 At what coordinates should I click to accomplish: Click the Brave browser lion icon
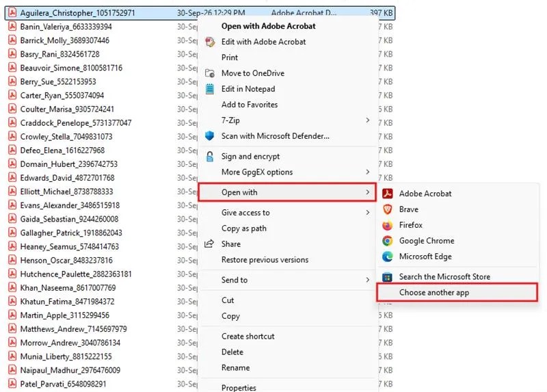(387, 209)
